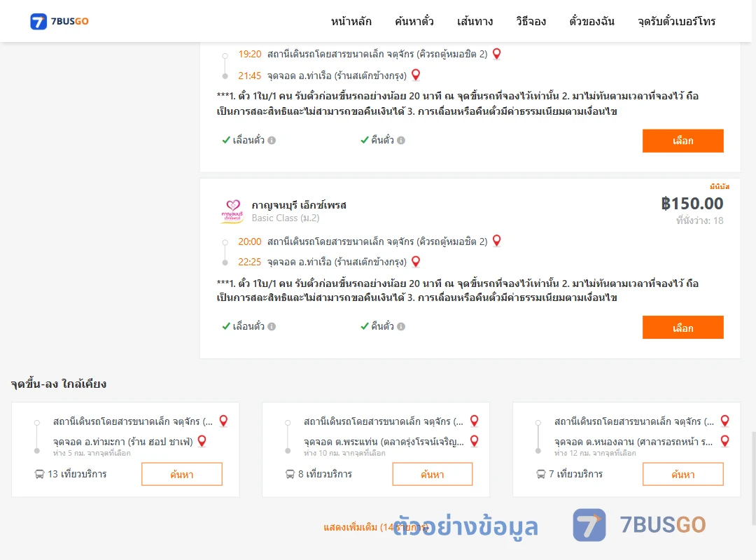Click arrival time 21:45

pos(250,76)
